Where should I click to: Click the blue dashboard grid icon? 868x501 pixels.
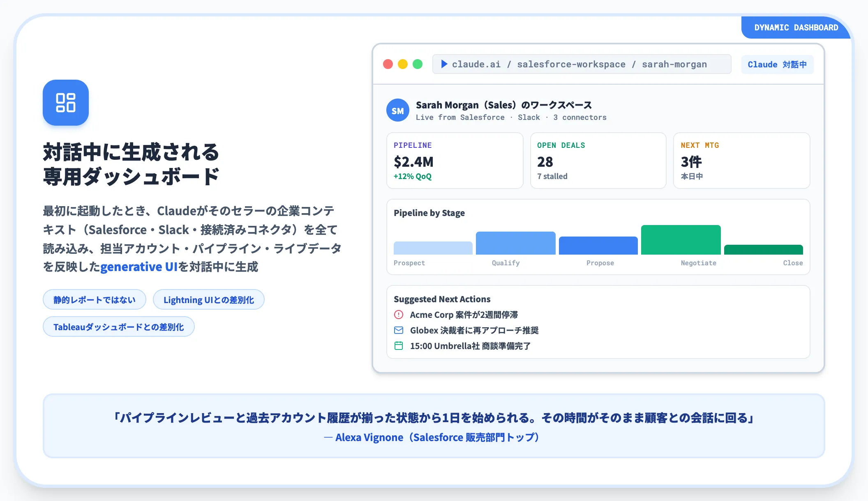(66, 103)
